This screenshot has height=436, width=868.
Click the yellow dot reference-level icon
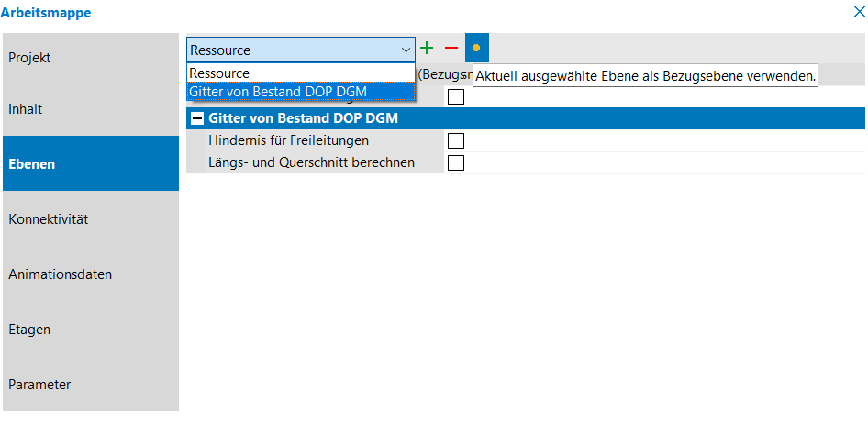point(476,49)
